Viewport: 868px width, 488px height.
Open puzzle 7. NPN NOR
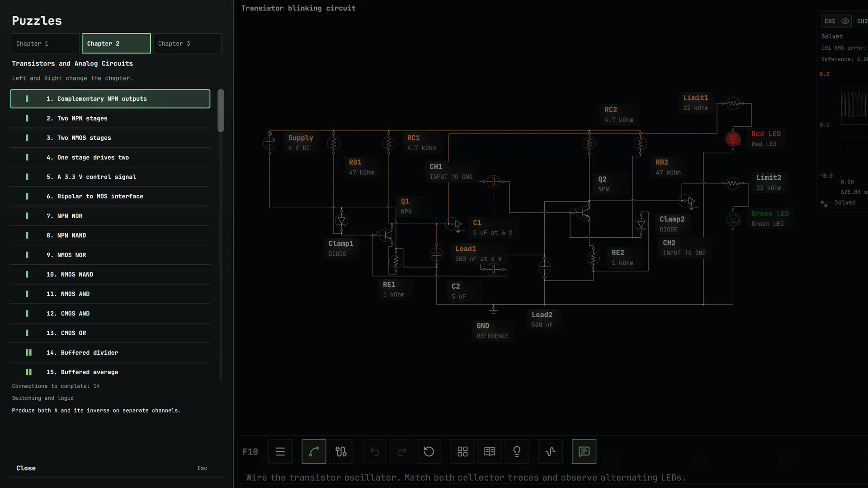click(x=110, y=216)
